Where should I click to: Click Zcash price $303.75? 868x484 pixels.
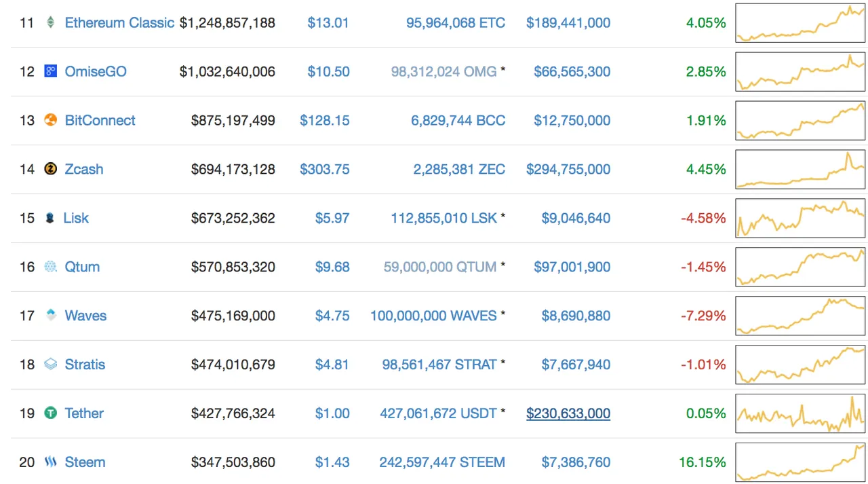click(x=325, y=169)
